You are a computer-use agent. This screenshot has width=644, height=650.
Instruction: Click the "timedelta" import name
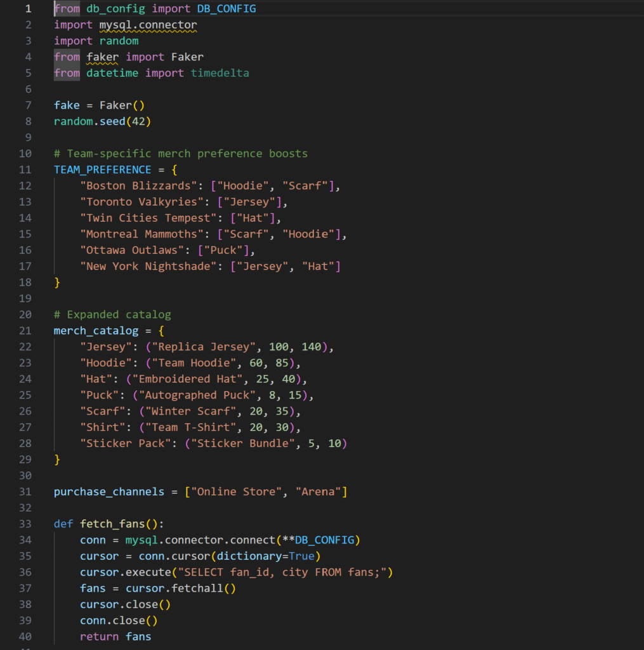coord(220,74)
